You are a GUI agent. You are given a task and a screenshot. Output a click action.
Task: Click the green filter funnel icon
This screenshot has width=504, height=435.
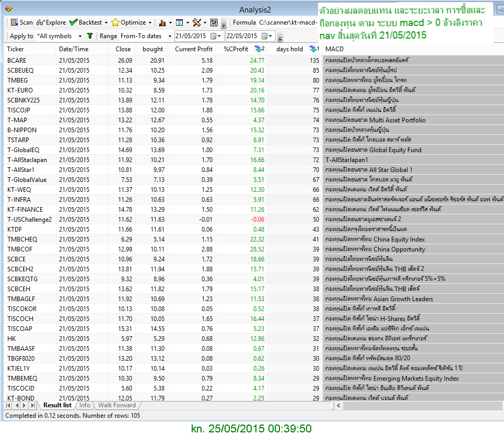click(90, 36)
